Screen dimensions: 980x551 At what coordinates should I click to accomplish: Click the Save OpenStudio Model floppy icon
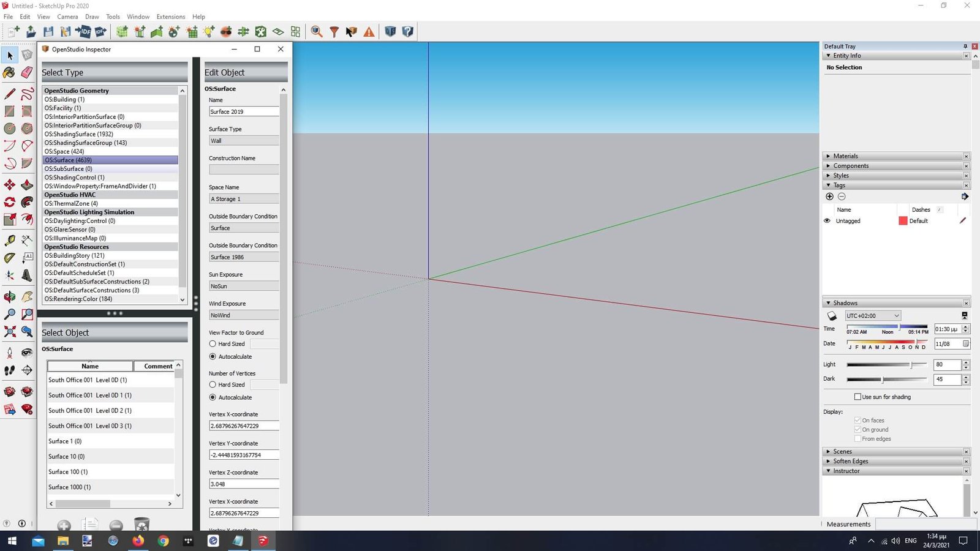(48, 31)
